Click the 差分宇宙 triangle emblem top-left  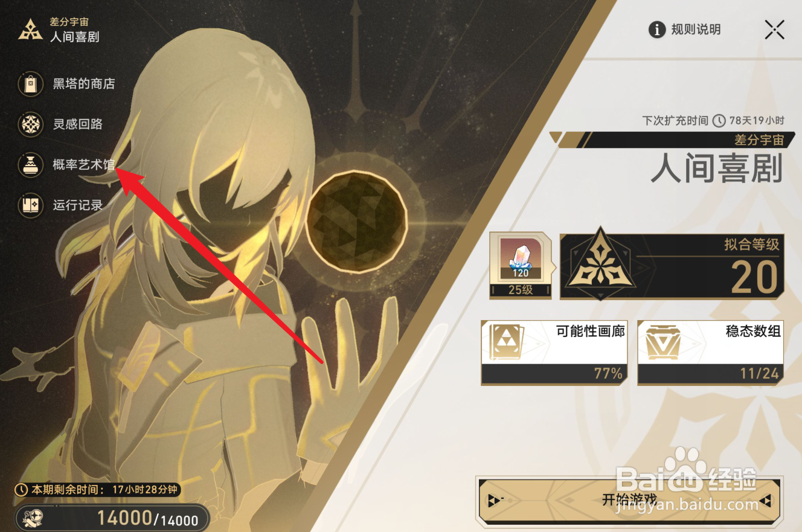[30, 29]
